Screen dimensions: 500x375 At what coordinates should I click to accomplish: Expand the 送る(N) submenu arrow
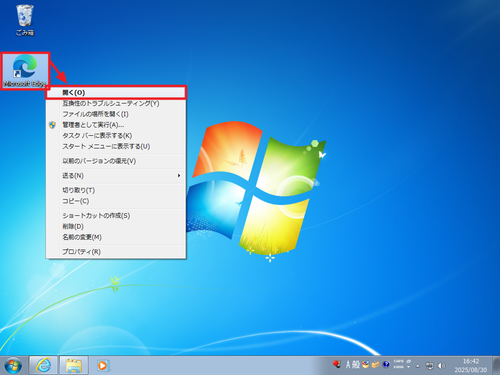[179, 175]
